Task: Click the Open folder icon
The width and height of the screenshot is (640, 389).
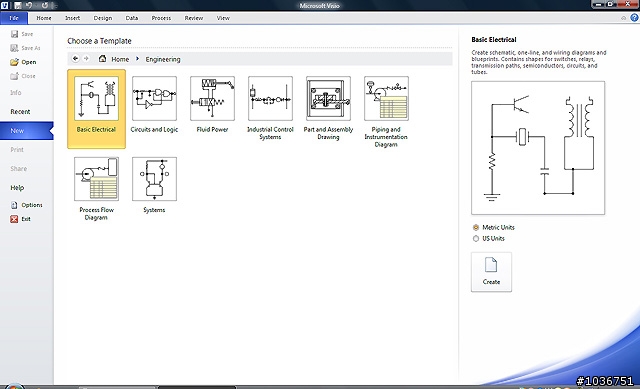Action: pyautogui.click(x=14, y=62)
